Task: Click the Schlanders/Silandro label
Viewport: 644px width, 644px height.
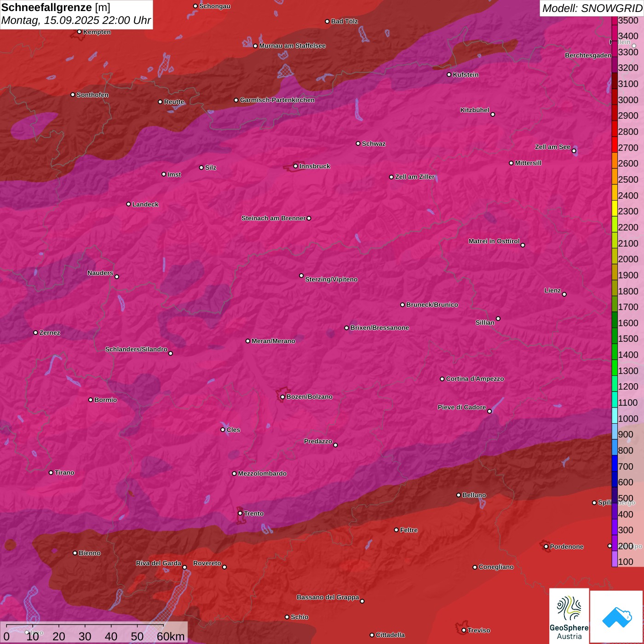Action: coord(136,349)
